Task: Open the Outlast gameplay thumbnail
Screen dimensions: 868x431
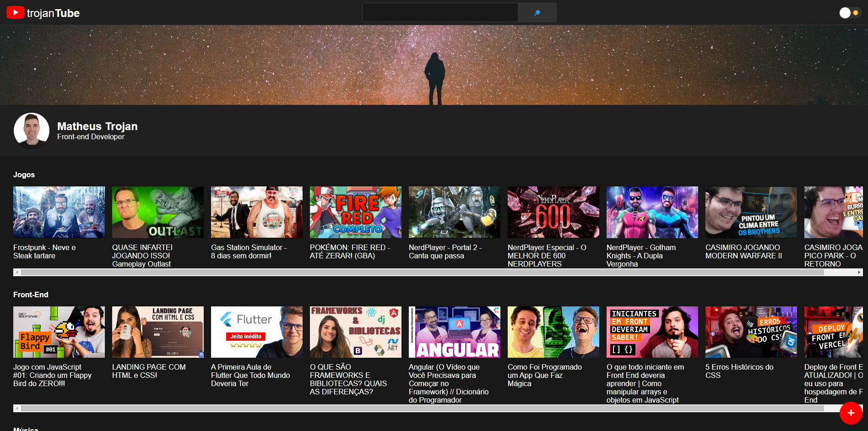Action: click(158, 212)
